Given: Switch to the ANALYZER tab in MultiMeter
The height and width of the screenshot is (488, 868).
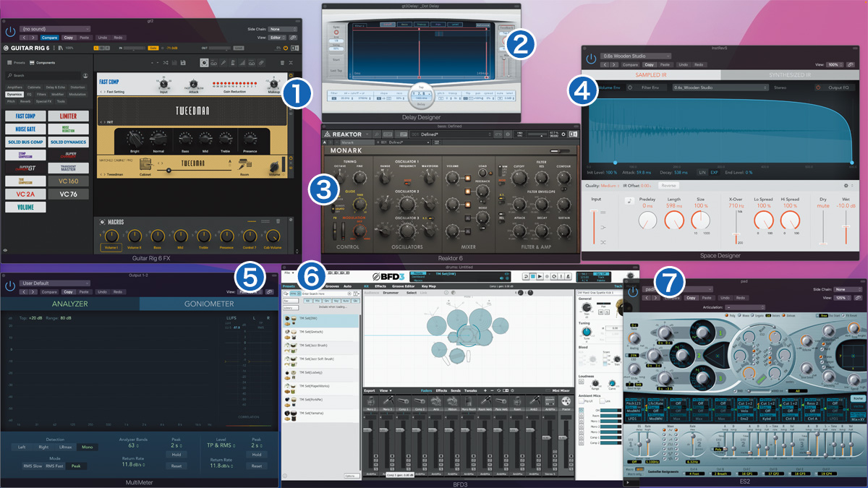Looking at the screenshot, I should click(x=69, y=304).
